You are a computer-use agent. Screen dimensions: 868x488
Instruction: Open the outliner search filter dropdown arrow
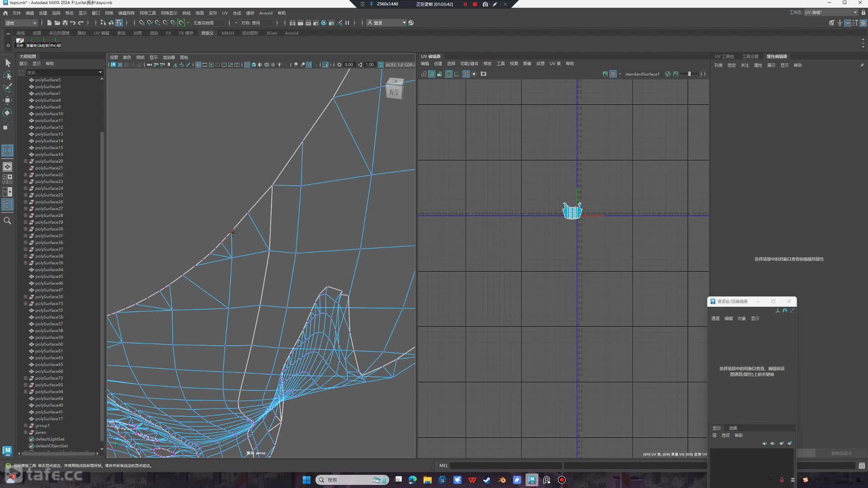(x=100, y=72)
